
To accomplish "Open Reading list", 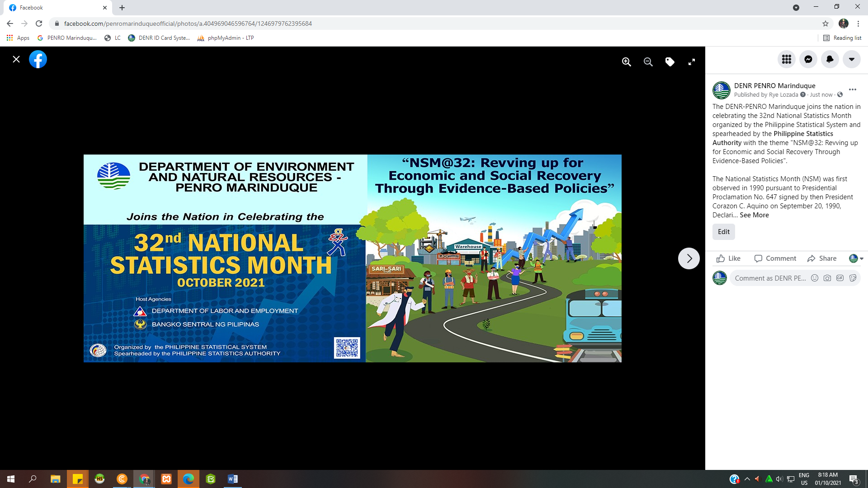I will coord(842,38).
